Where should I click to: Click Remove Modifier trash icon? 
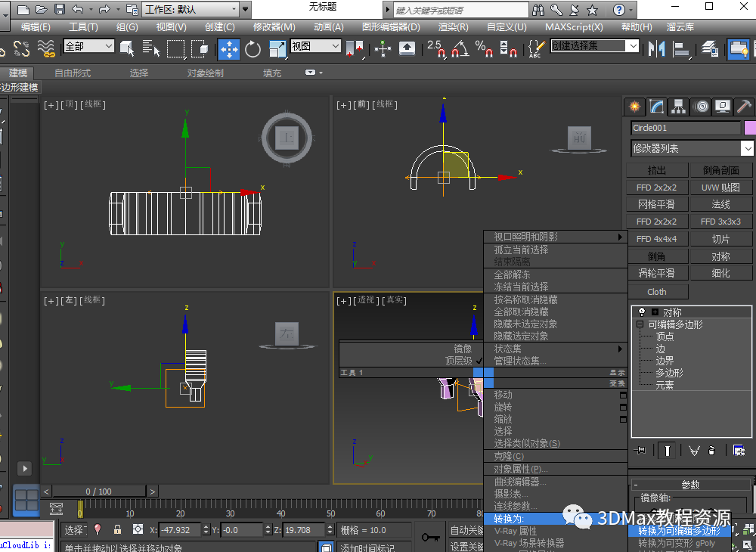coord(711,451)
